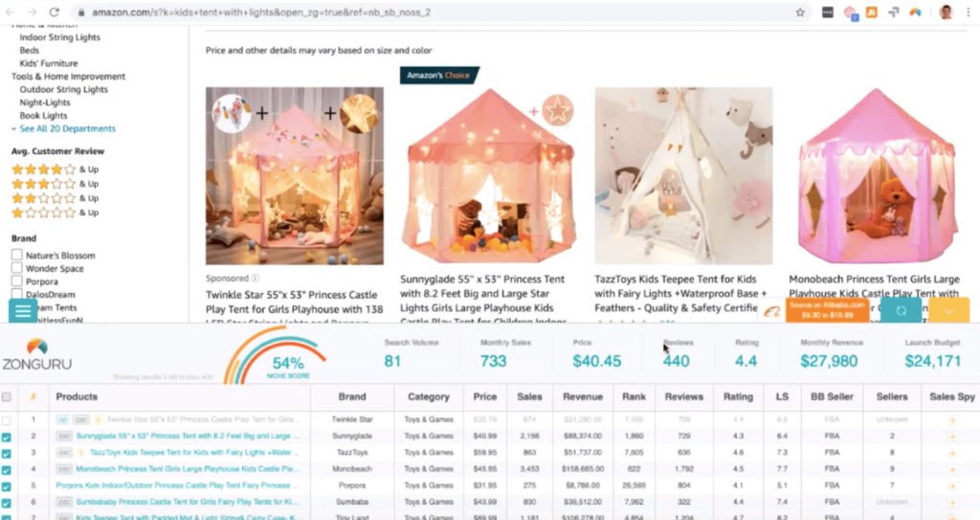
Task: Add Sales Spy for TazzToys row
Action: pyautogui.click(x=952, y=452)
